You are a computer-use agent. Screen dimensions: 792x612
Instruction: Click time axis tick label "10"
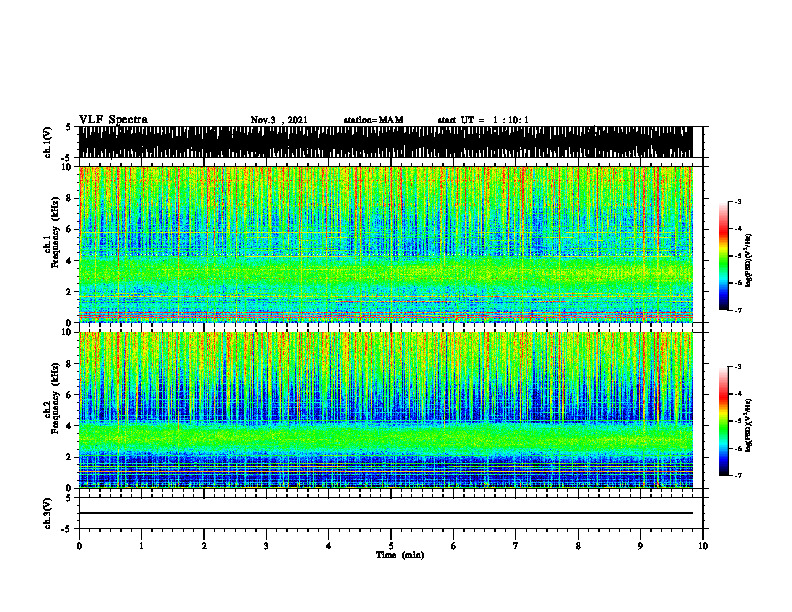point(703,546)
